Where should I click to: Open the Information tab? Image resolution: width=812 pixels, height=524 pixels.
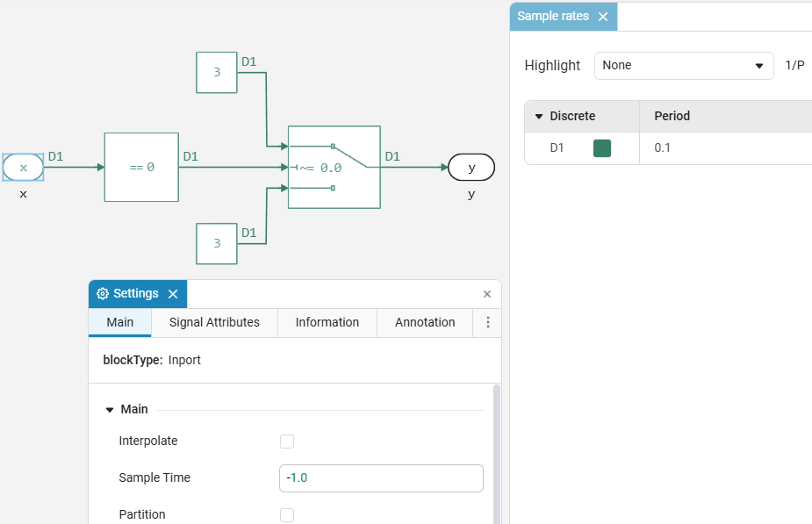[327, 323]
